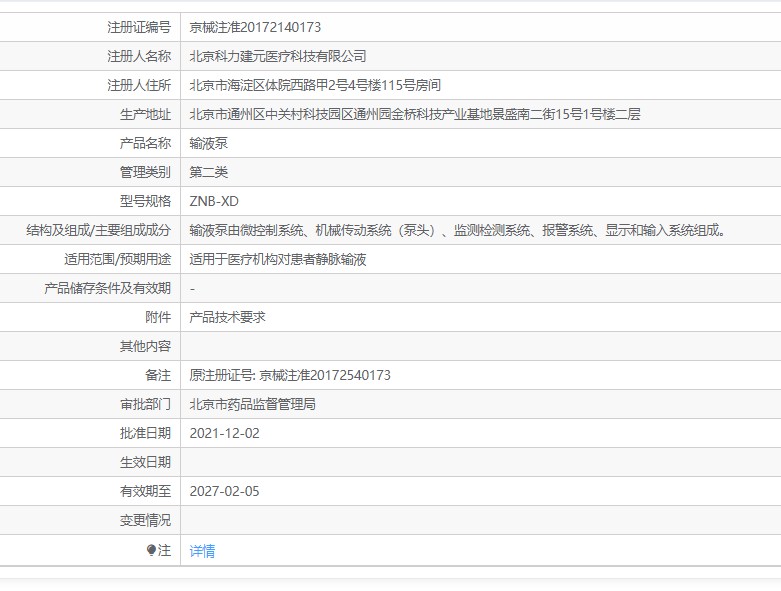Click product name 输液泵
This screenshot has width=781, height=591.
point(209,143)
